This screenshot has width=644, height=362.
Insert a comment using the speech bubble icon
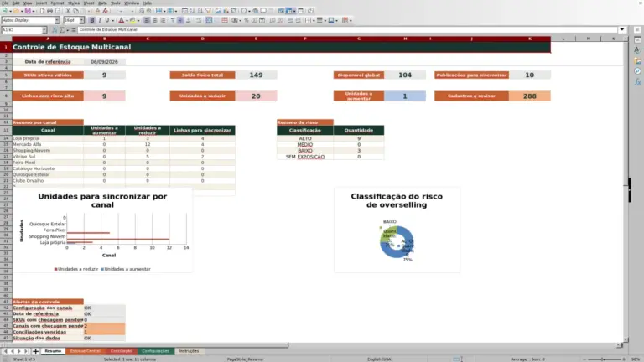(x=263, y=11)
